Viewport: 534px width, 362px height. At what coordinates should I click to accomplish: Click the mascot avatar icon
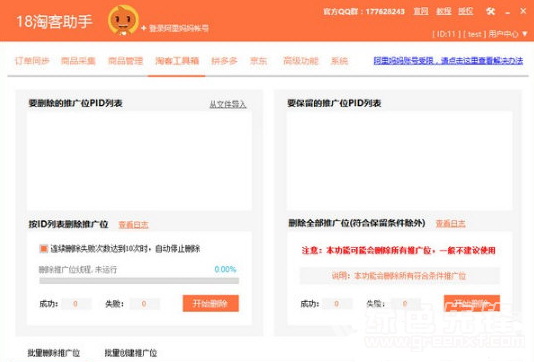click(x=123, y=20)
